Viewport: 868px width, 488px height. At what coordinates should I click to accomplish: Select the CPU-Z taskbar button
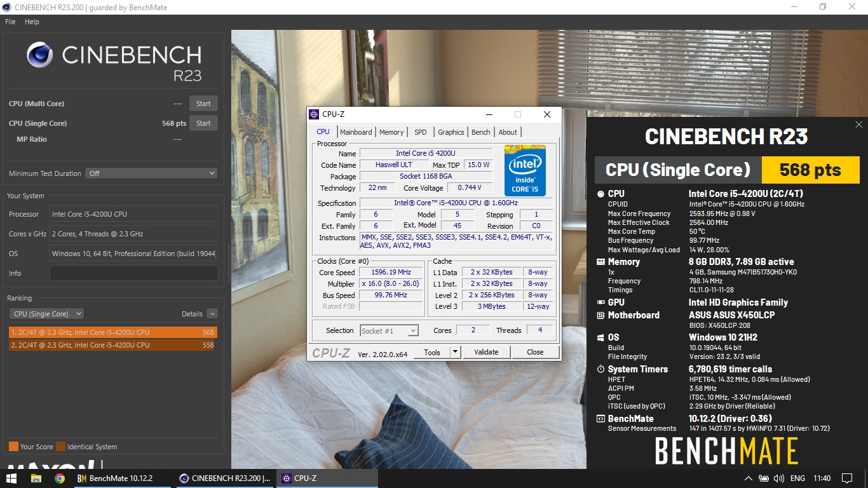(x=327, y=478)
